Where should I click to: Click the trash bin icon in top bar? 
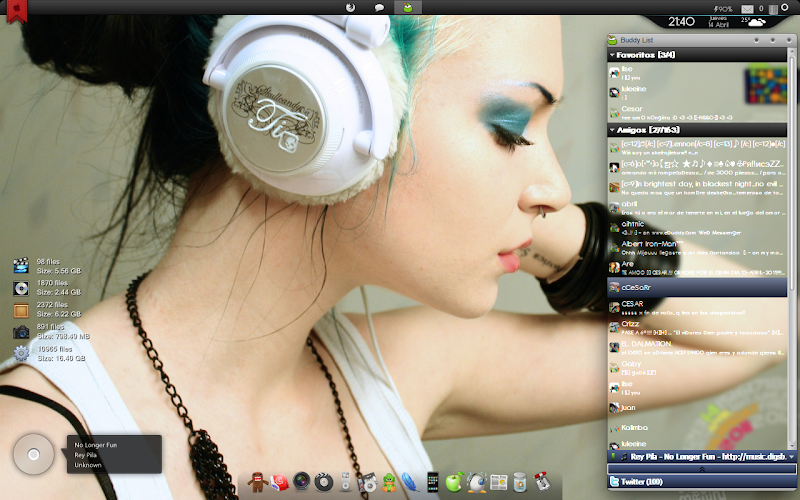773,9
